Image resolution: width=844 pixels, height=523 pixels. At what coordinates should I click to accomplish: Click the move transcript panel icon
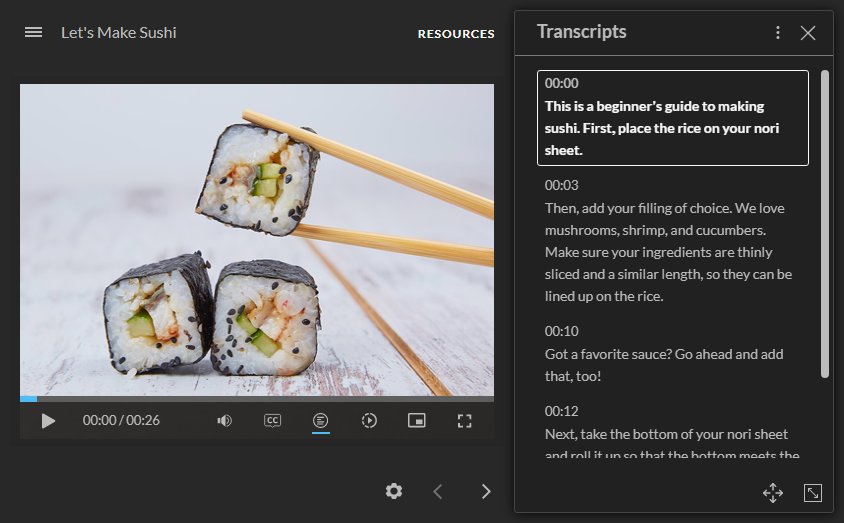tap(773, 493)
